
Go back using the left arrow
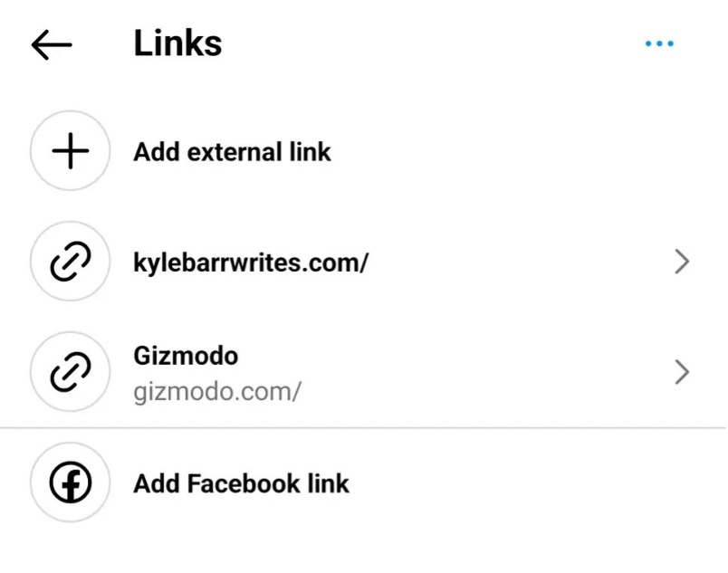click(51, 44)
